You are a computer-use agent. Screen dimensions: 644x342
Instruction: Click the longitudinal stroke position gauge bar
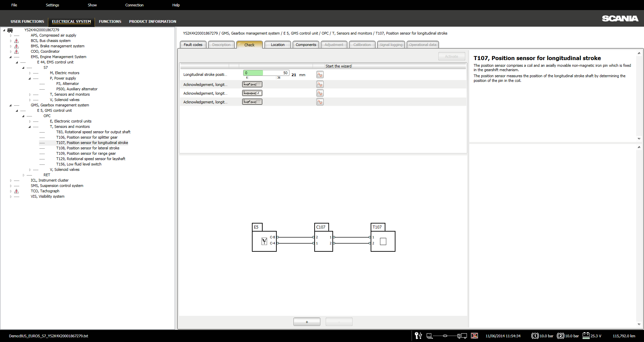click(x=266, y=73)
